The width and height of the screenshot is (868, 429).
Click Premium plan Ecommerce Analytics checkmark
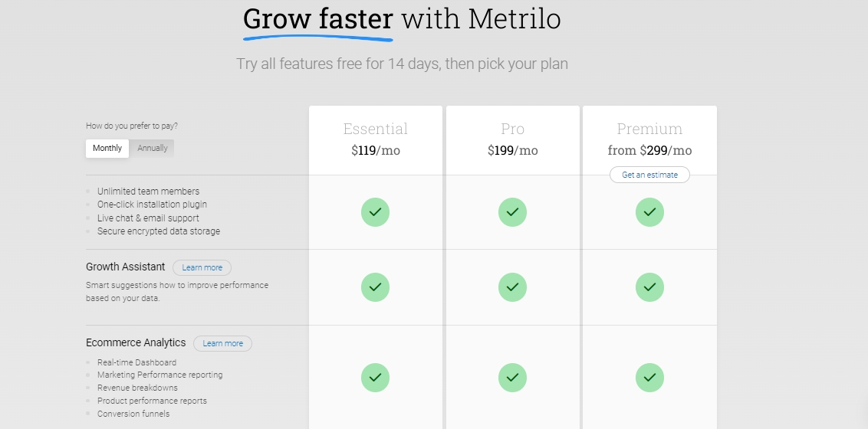649,378
